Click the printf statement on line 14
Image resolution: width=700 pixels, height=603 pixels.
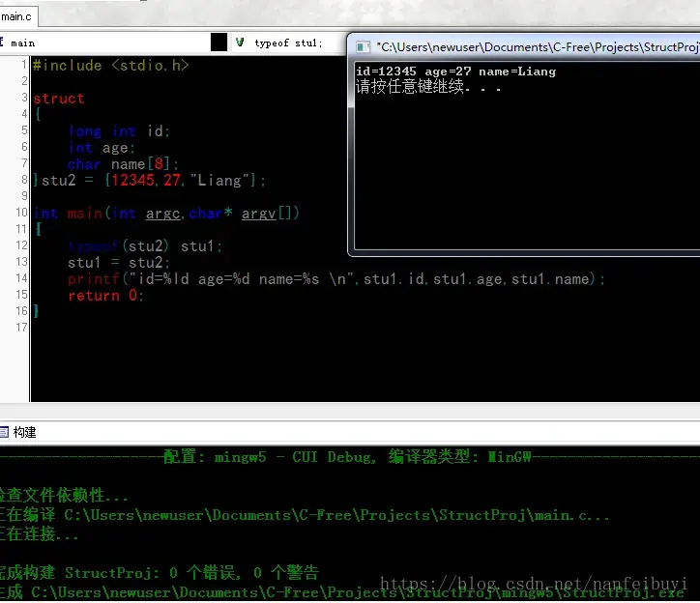pos(336,279)
